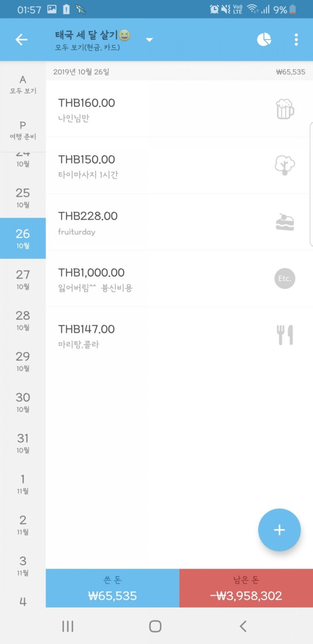Tap the beer mug category icon
Viewport: 313px width, 644px height.
[x=285, y=109]
